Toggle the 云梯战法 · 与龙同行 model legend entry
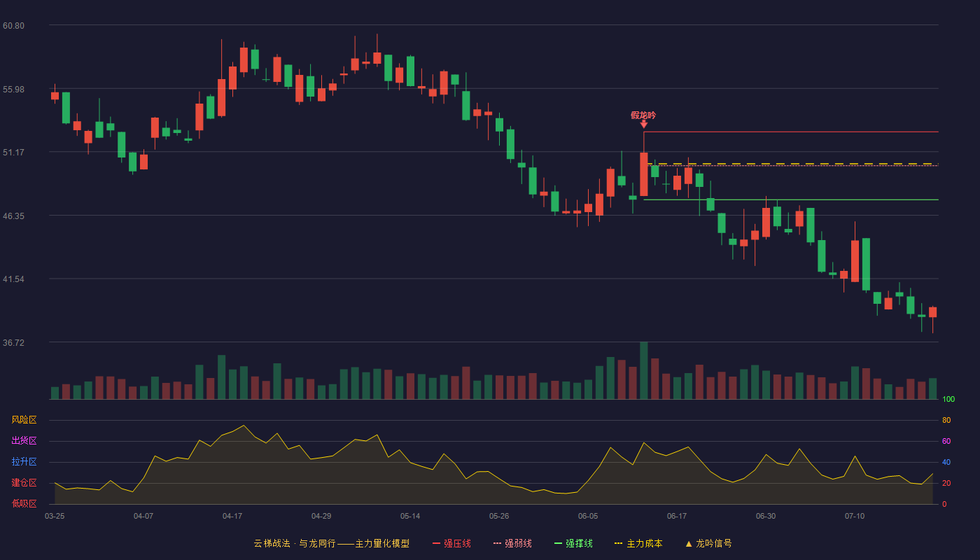The image size is (980, 560). (x=332, y=543)
